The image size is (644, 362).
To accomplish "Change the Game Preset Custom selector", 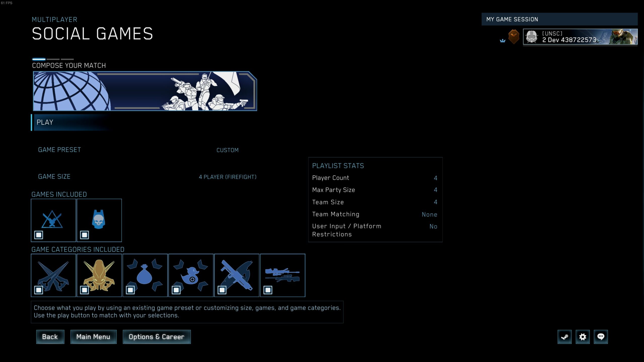I will 227,150.
